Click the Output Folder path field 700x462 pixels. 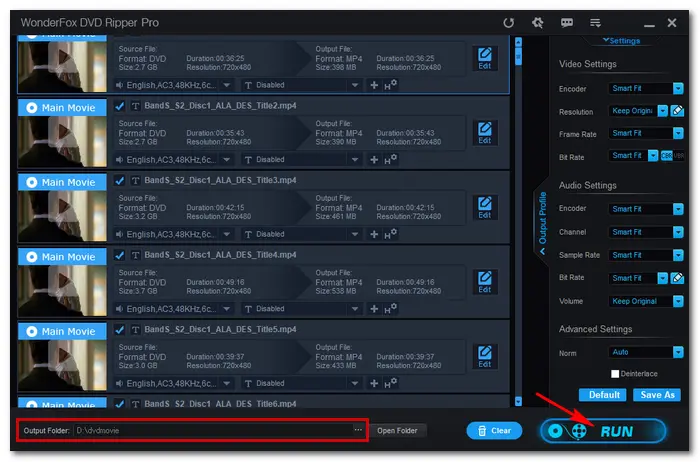pos(214,430)
